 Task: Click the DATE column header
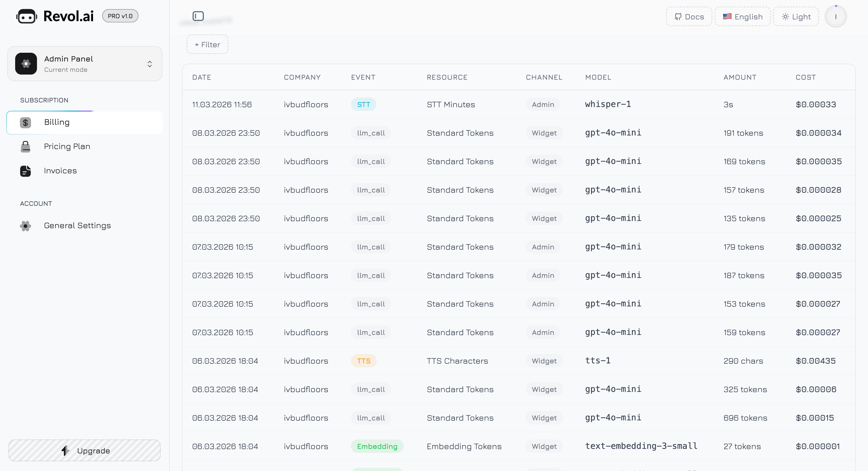(x=202, y=77)
